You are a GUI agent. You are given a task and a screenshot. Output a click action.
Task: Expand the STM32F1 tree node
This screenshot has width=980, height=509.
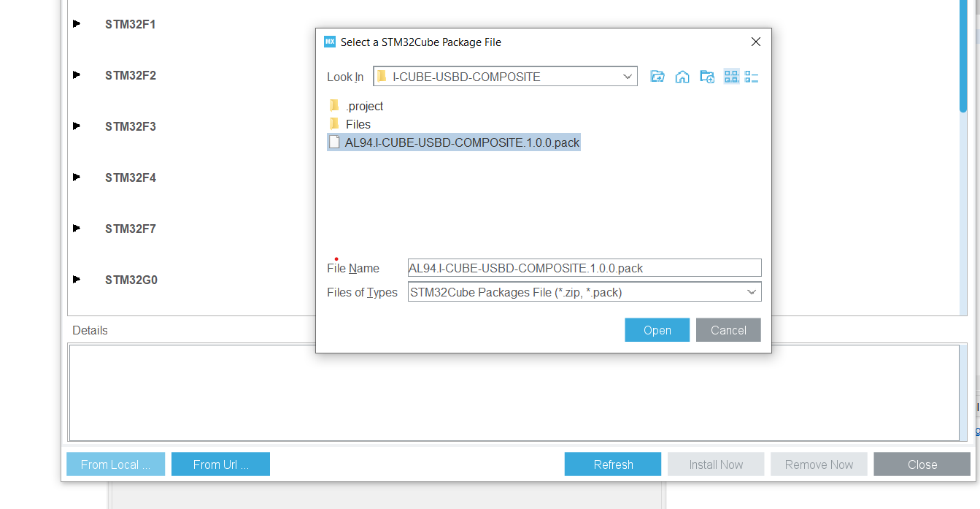pos(77,24)
